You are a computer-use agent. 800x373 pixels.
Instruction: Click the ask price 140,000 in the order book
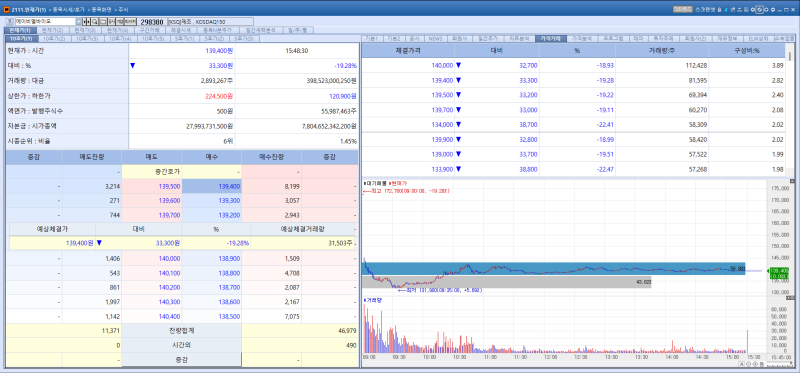click(x=152, y=259)
